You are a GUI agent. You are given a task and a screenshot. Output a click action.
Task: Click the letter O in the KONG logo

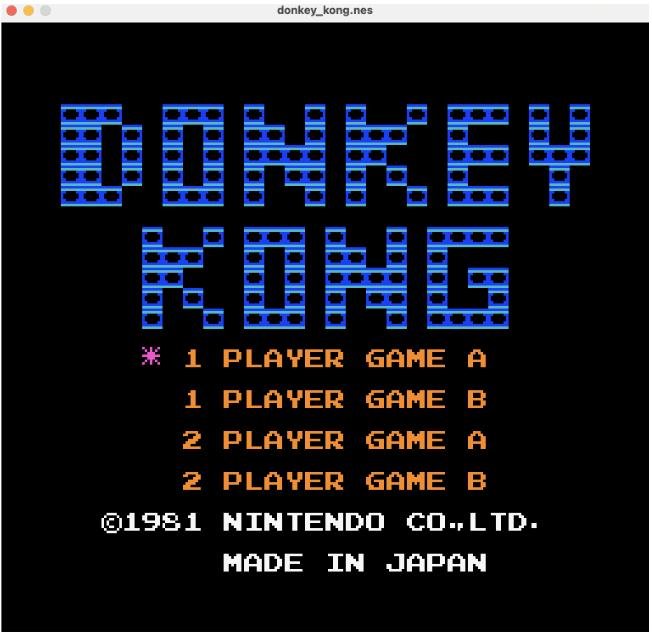coord(269,277)
